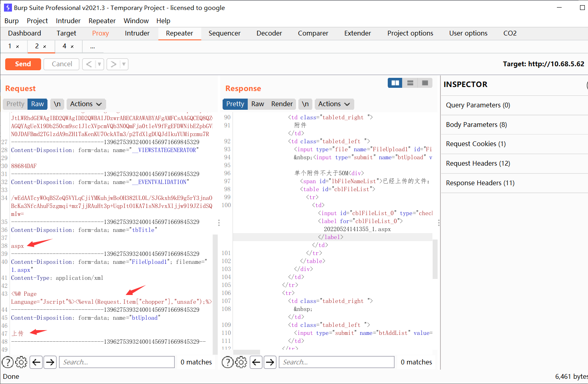The image size is (588, 384).
Task: Select Raw view in Response panel
Action: coord(258,104)
